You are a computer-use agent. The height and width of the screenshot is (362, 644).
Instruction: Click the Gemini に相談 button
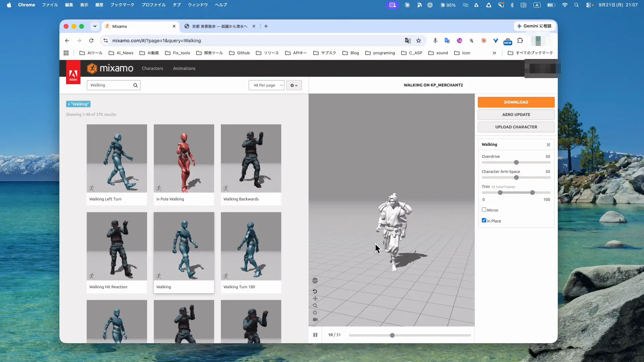(x=534, y=26)
